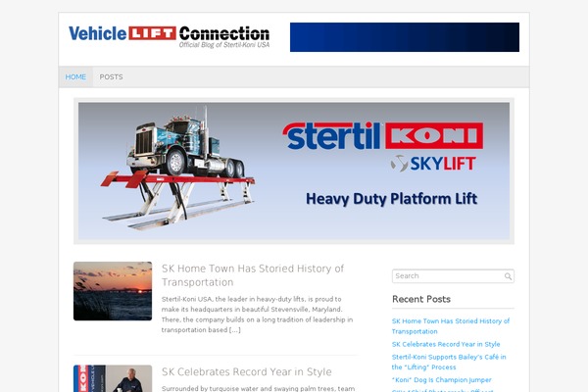Click the Vehicle Lift Connection logo
This screenshot has height=392, width=588.
pos(170,37)
